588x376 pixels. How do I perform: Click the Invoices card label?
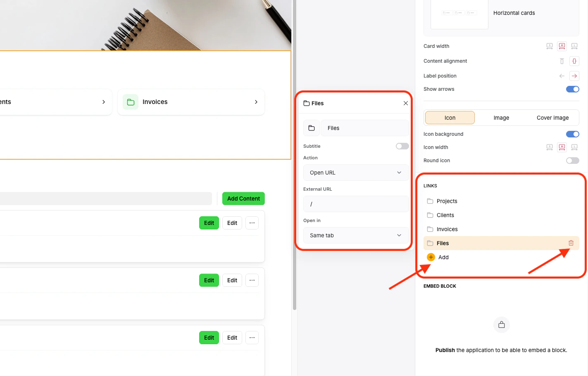tap(155, 102)
